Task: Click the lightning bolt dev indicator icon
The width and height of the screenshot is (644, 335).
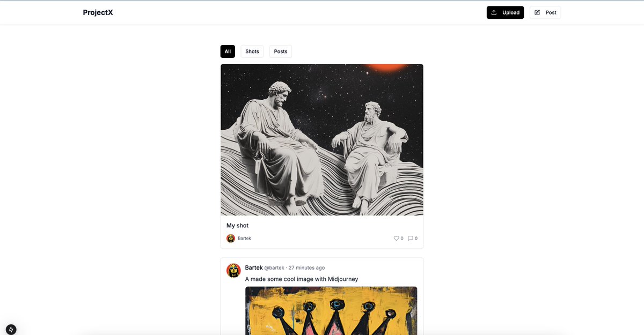Action: (x=11, y=330)
